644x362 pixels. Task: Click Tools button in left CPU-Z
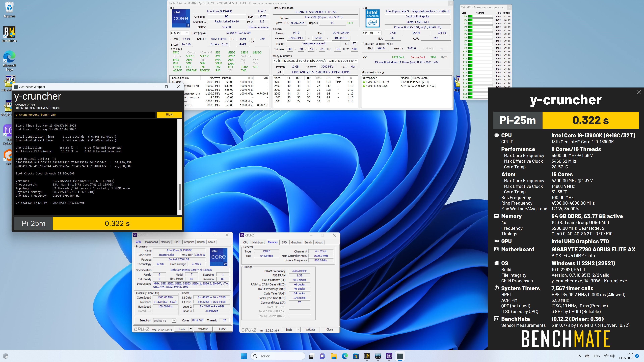(181, 329)
